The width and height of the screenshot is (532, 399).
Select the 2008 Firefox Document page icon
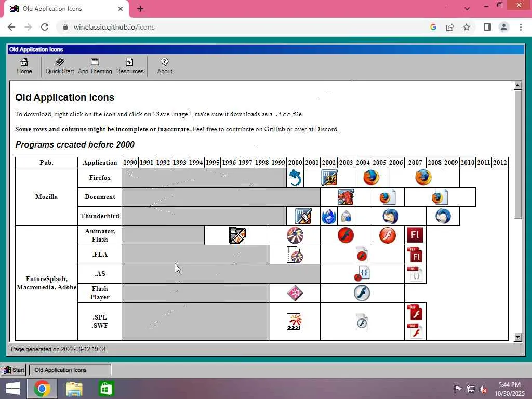440,197
